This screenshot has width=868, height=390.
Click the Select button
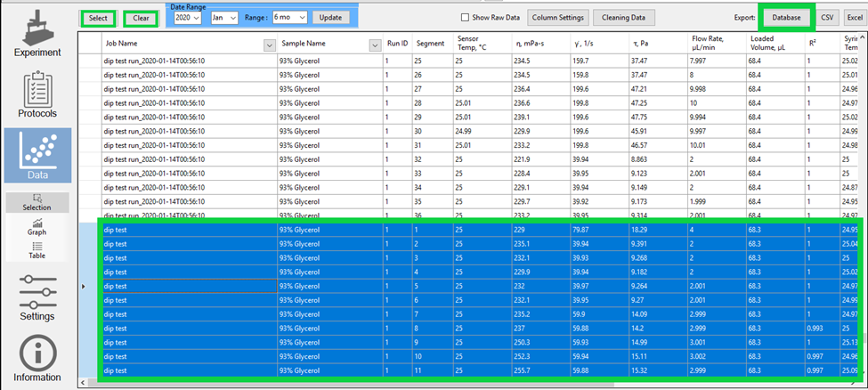[x=99, y=19]
